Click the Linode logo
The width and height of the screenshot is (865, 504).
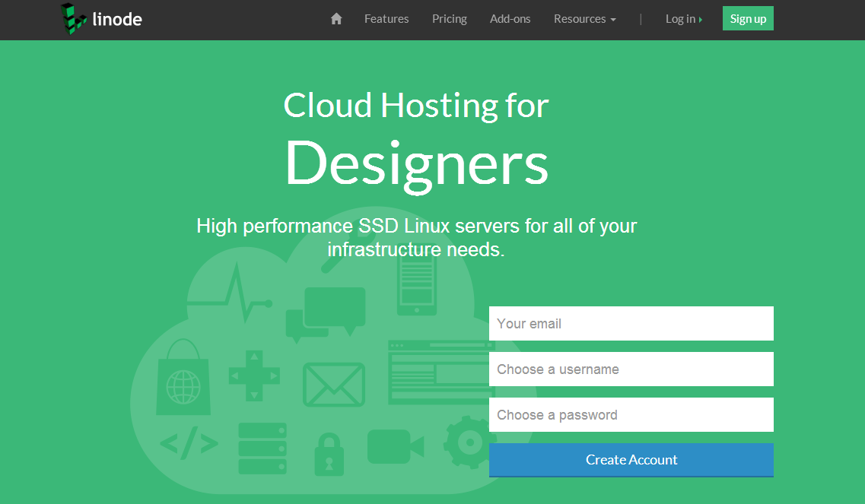coord(100,19)
